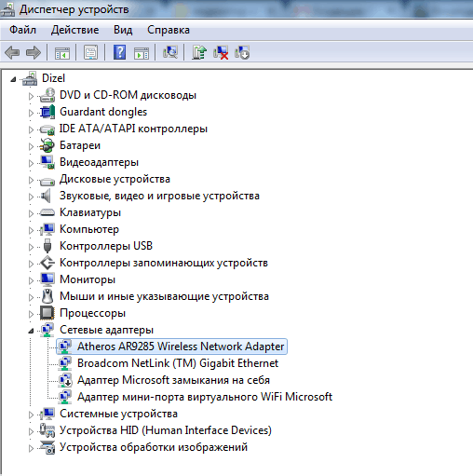Image resolution: width=473 pixels, height=476 pixels.
Task: Click the Back arrow toolbar icon
Action: pos(13,52)
